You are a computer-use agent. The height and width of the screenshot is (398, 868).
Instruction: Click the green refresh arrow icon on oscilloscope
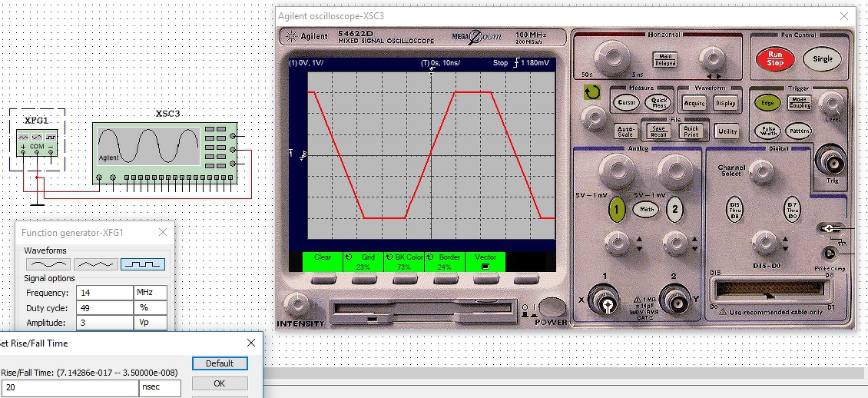591,92
